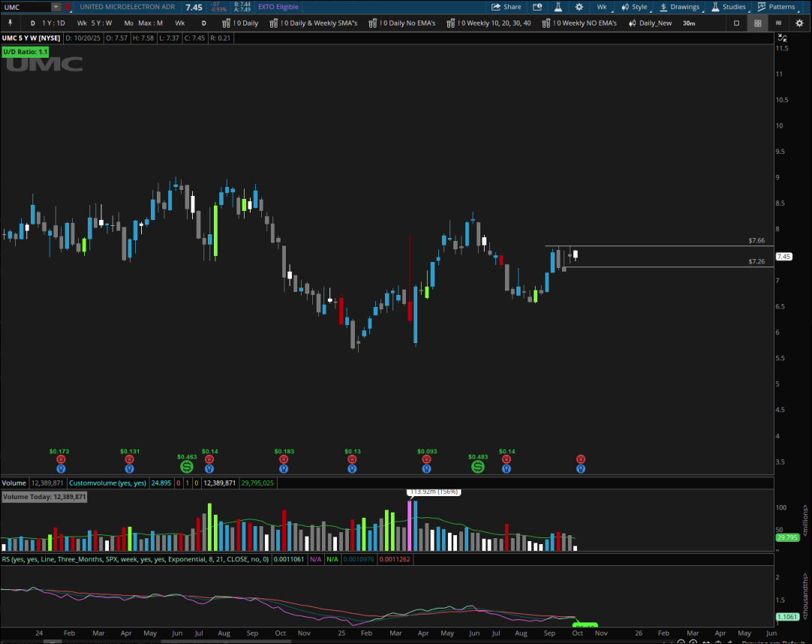Load '! 0 Weekly NO EMA's' study set

(579, 23)
